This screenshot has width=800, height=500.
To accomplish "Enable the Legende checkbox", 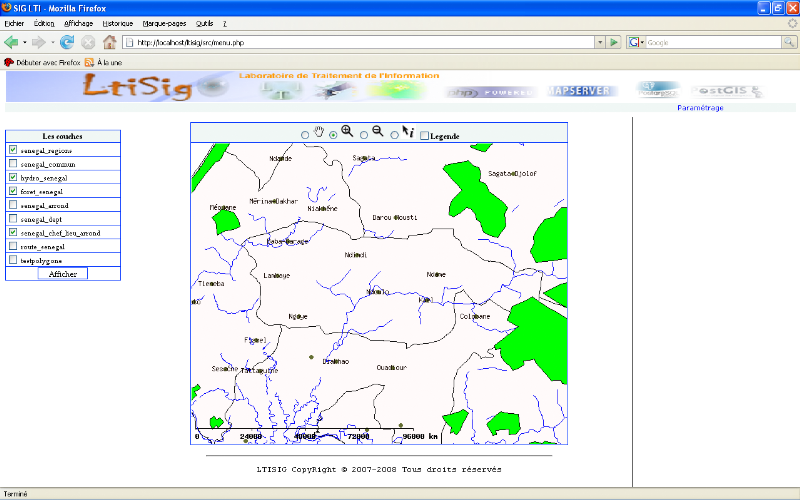I will pos(424,136).
